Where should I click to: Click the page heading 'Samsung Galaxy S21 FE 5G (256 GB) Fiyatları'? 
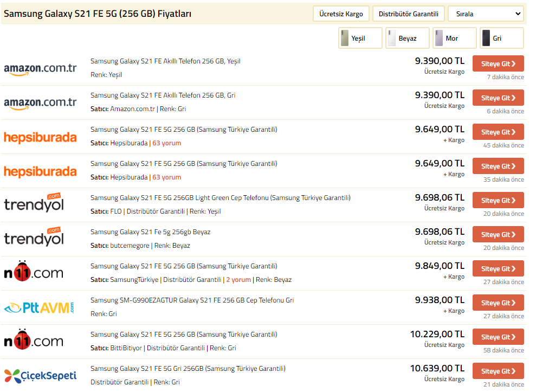pyautogui.click(x=98, y=14)
